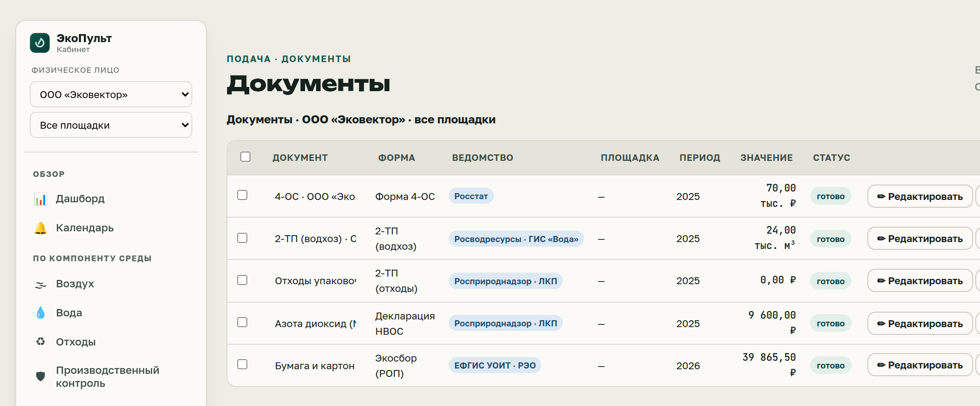Click Редактировать for the 2-ТП (водхоз) row
The image size is (980, 406).
[x=920, y=239]
